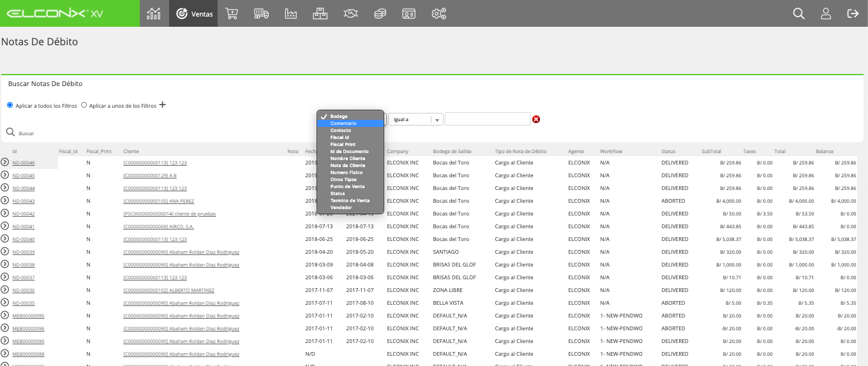The width and height of the screenshot is (868, 366).
Task: Open the coins finance module
Action: click(380, 13)
